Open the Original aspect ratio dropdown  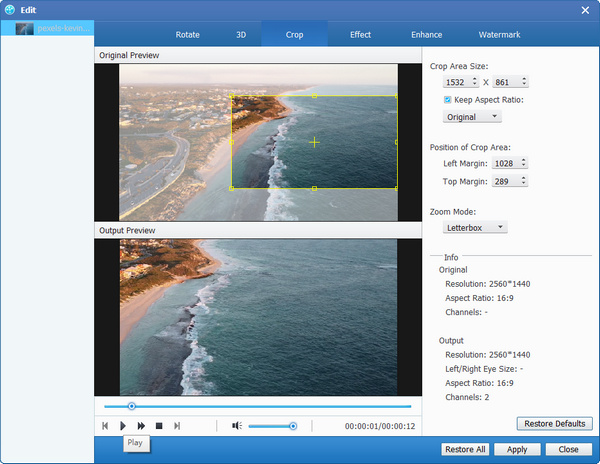(473, 117)
